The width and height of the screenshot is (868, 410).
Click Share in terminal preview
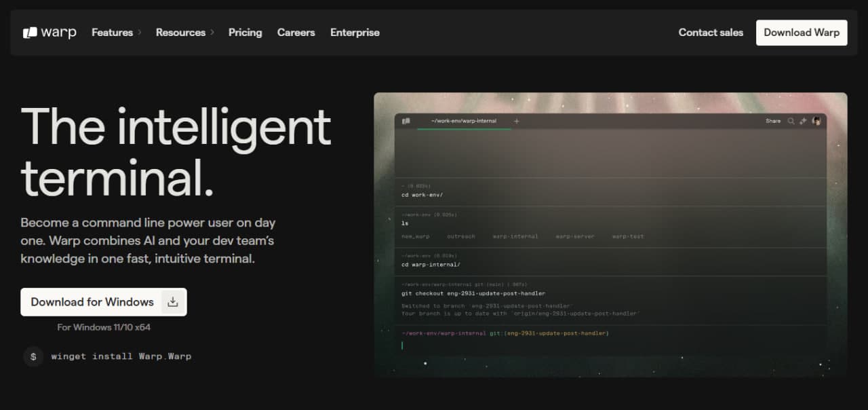click(773, 121)
